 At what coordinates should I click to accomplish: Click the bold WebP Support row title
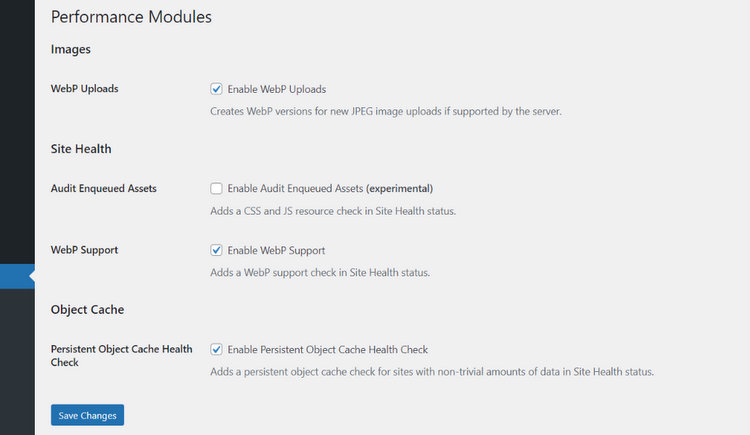[x=84, y=250]
